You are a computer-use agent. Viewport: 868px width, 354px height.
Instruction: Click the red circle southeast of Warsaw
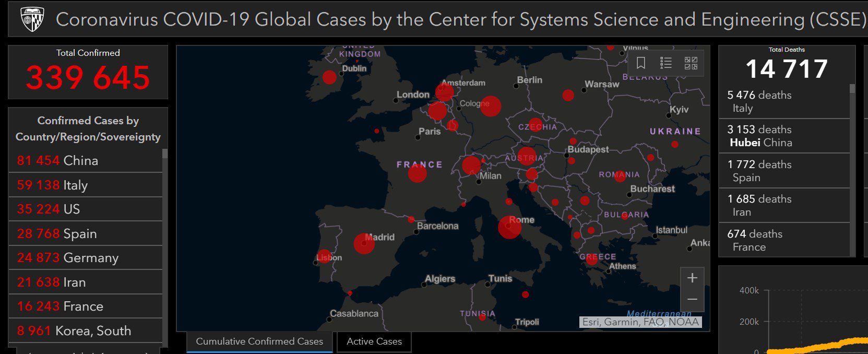pyautogui.click(x=568, y=95)
